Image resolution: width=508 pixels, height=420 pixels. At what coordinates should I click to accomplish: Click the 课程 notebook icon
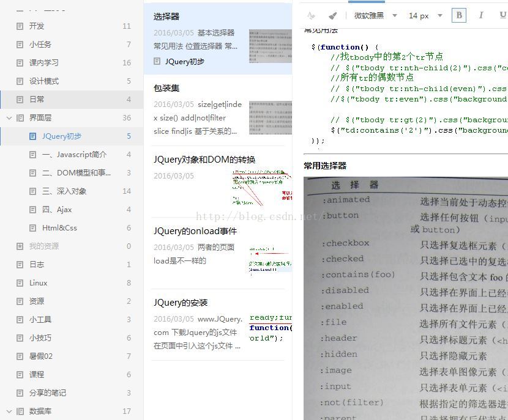[20, 375]
